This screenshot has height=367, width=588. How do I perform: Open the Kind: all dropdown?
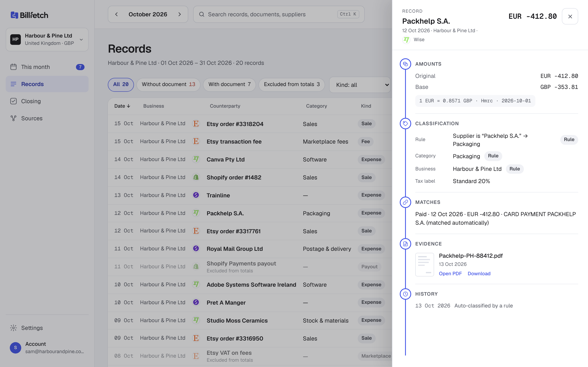coord(360,85)
